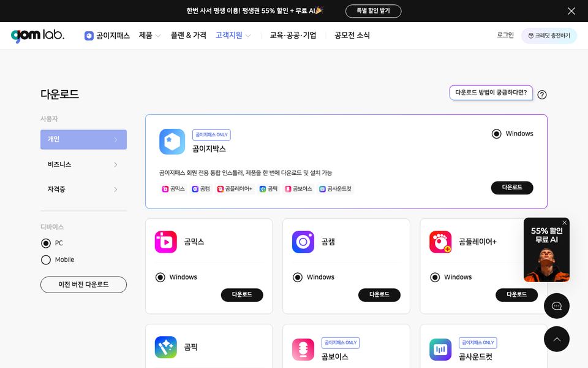Click the chevron next to 비즈니스
Image resolution: width=588 pixels, height=368 pixels.
116,164
